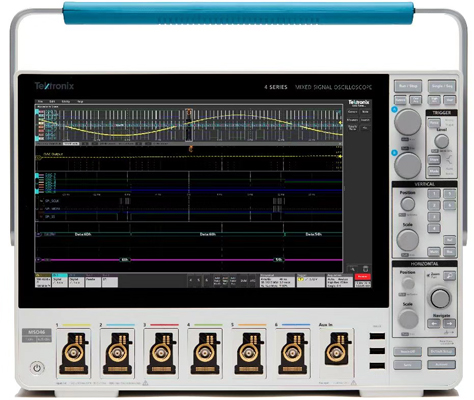Click the Navigate right arrow button
This screenshot has height=400, width=474.
tap(449, 323)
